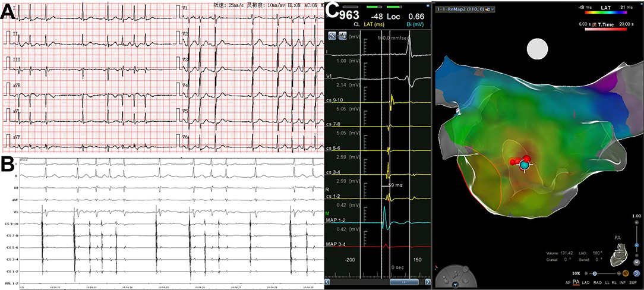
Task: Expand the round chevron button at right edge
Action: (x=637, y=261)
